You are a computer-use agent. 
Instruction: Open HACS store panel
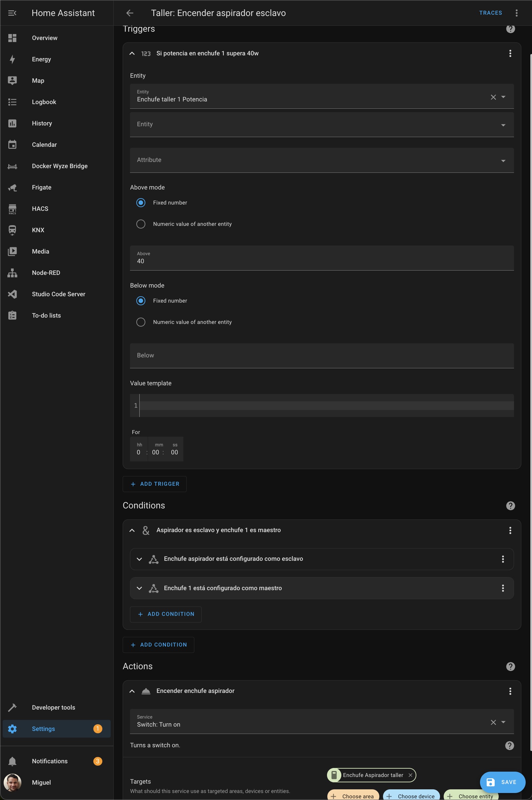point(57,209)
